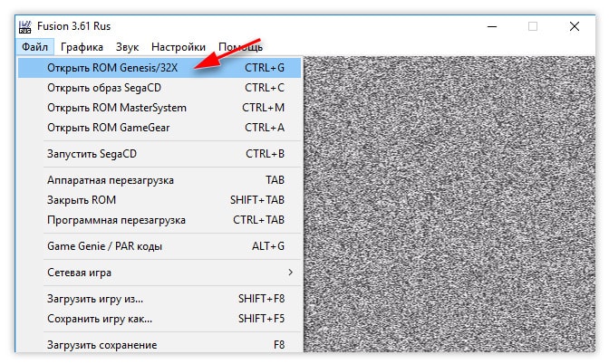
Task: Open the Файл menu
Action: coord(35,47)
